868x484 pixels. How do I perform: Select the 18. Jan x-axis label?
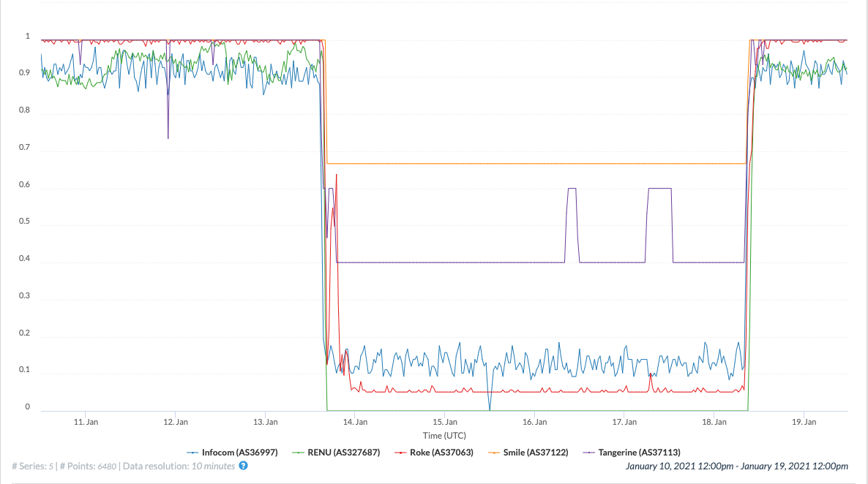point(714,422)
